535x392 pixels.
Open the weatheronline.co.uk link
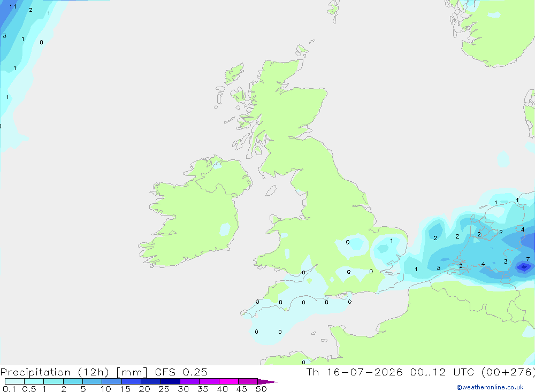pos(490,387)
